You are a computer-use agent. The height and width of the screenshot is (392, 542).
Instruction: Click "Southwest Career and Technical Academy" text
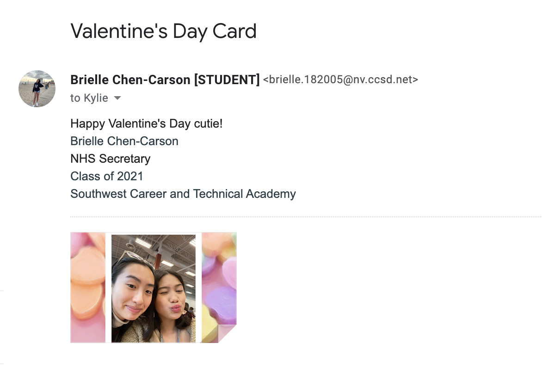click(183, 194)
